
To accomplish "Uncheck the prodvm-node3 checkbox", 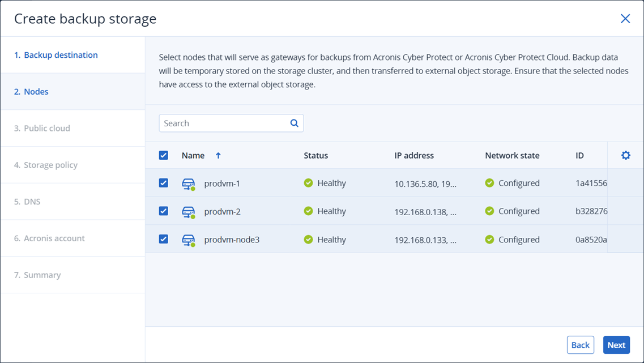I will click(163, 239).
